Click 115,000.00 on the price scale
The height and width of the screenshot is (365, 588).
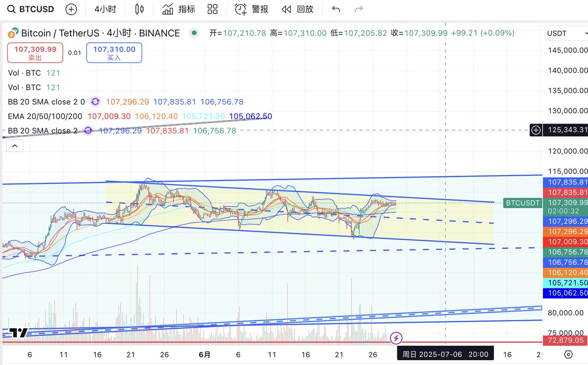tap(568, 171)
